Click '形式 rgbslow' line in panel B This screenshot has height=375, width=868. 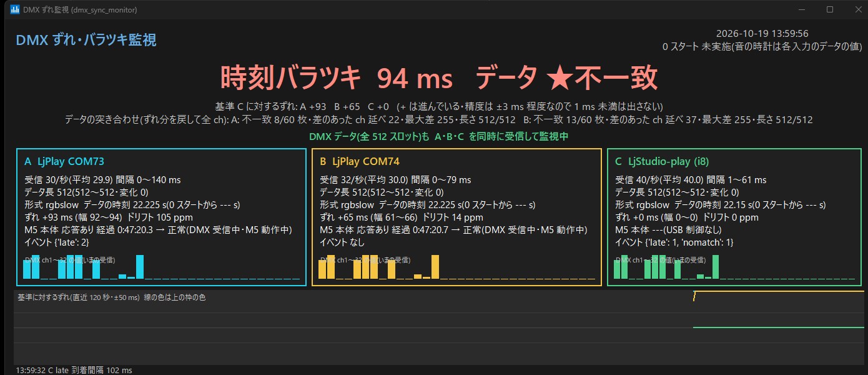tap(427, 205)
